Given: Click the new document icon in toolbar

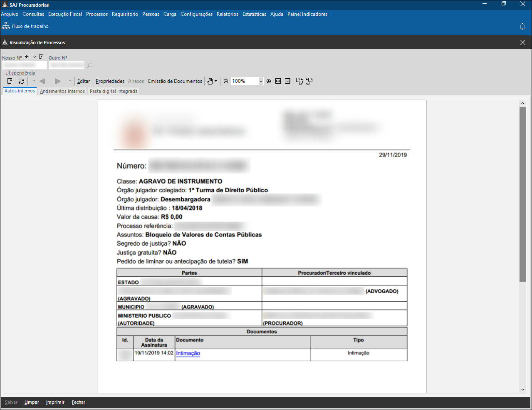Looking at the screenshot, I should [10, 81].
